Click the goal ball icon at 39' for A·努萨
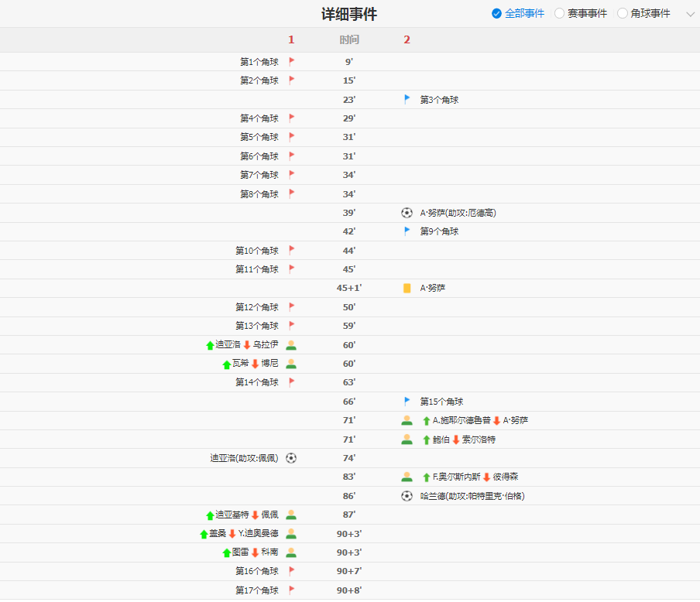The image size is (700, 602). tap(407, 213)
